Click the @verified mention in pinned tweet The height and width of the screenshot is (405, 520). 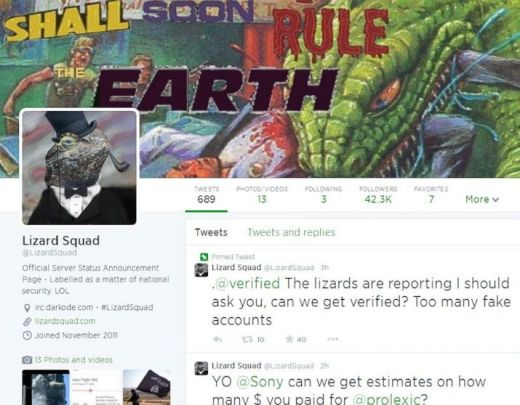click(247, 283)
